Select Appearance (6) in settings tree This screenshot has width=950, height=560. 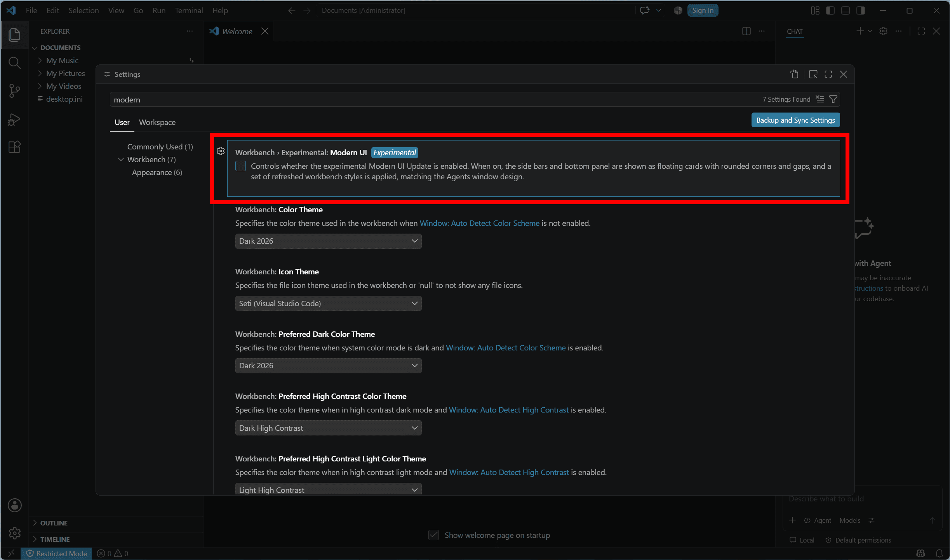(x=157, y=172)
